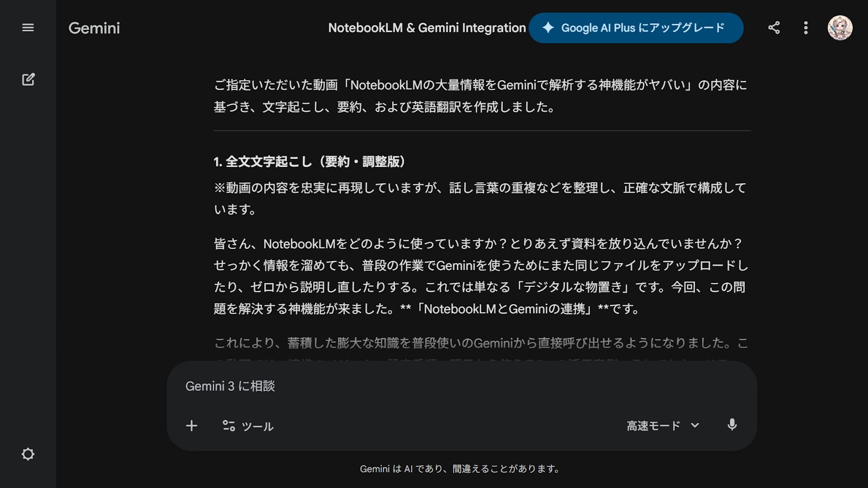Open the main menu hamburger icon

tap(28, 28)
